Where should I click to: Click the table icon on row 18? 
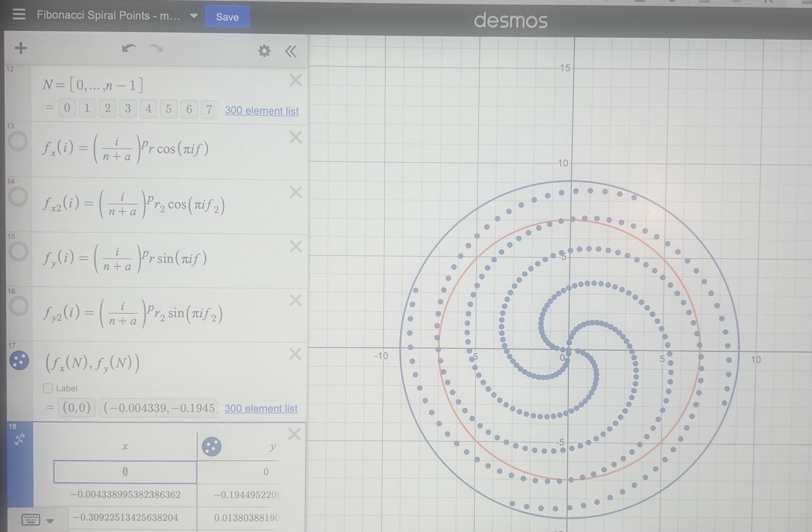pos(20,440)
